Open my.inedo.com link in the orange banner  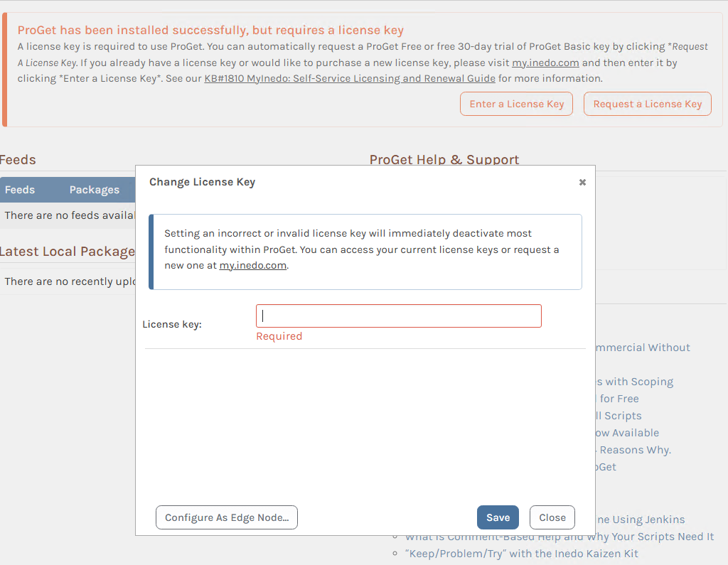tap(545, 63)
